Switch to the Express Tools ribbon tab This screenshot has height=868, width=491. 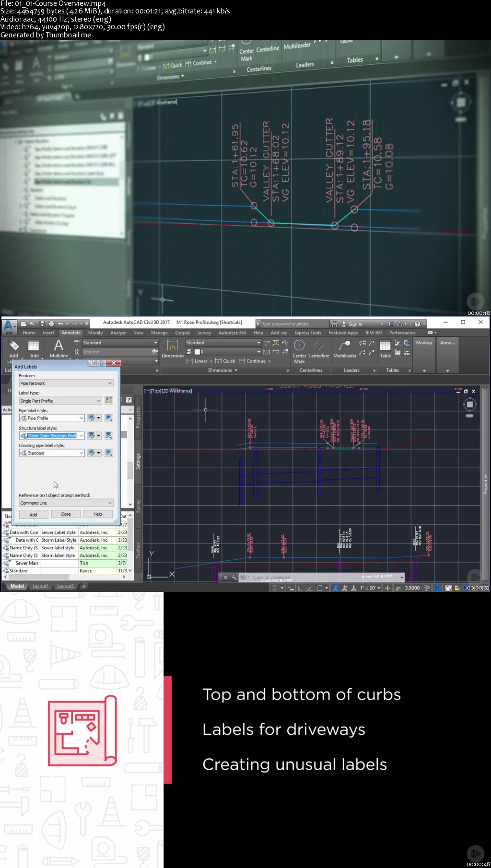coord(308,333)
